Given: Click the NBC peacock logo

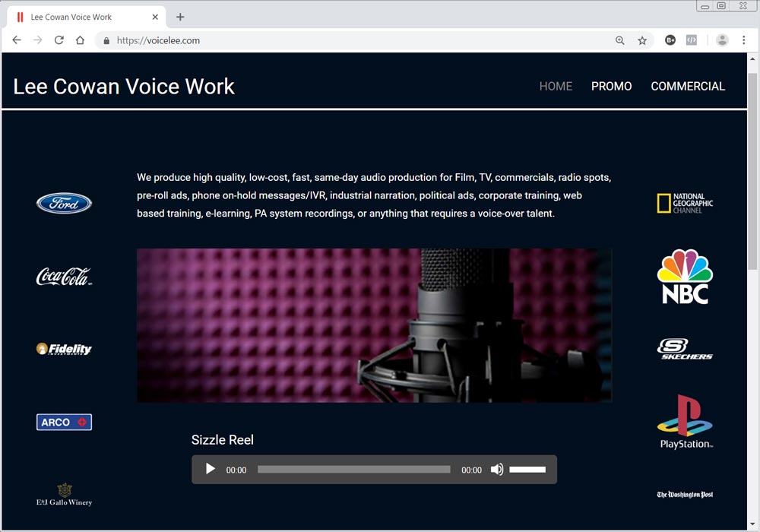Looking at the screenshot, I should pyautogui.click(x=685, y=276).
